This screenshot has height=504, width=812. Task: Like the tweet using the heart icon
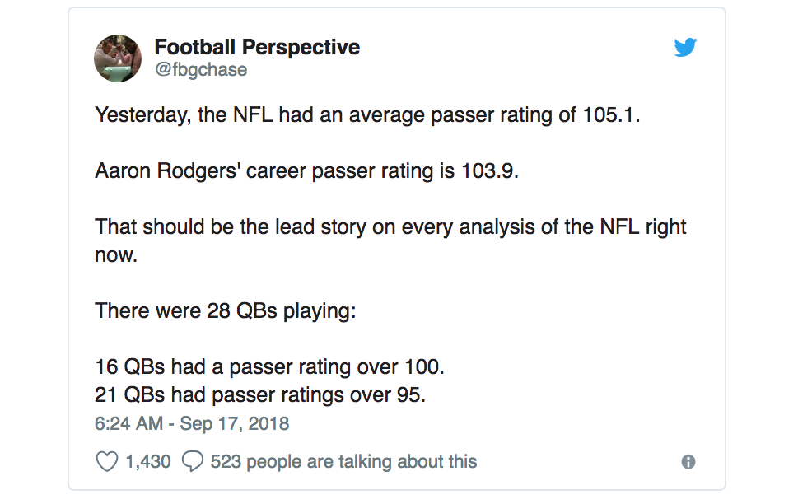coord(107,461)
